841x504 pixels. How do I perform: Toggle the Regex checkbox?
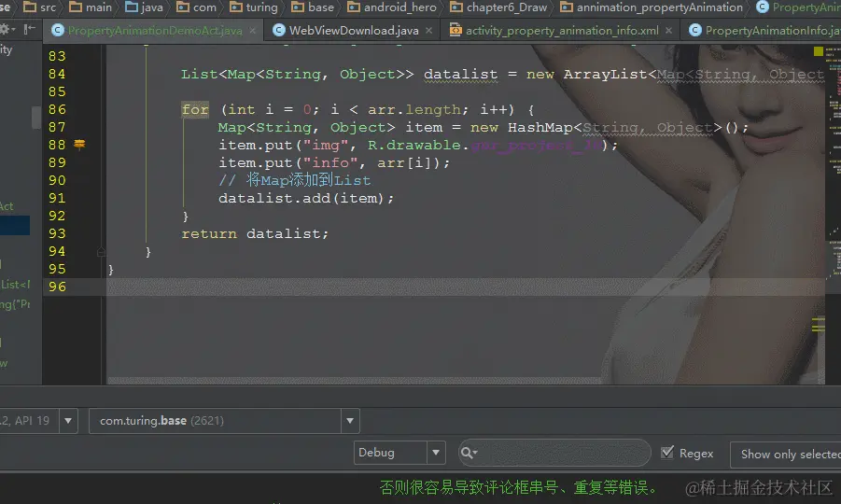click(x=667, y=453)
